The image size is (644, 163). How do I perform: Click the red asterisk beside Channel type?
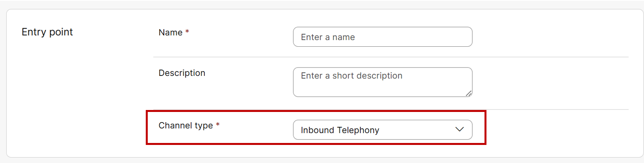coord(218,125)
